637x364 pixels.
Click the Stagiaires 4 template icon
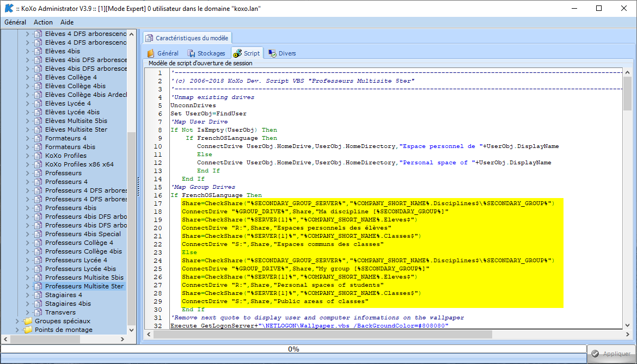38,295
